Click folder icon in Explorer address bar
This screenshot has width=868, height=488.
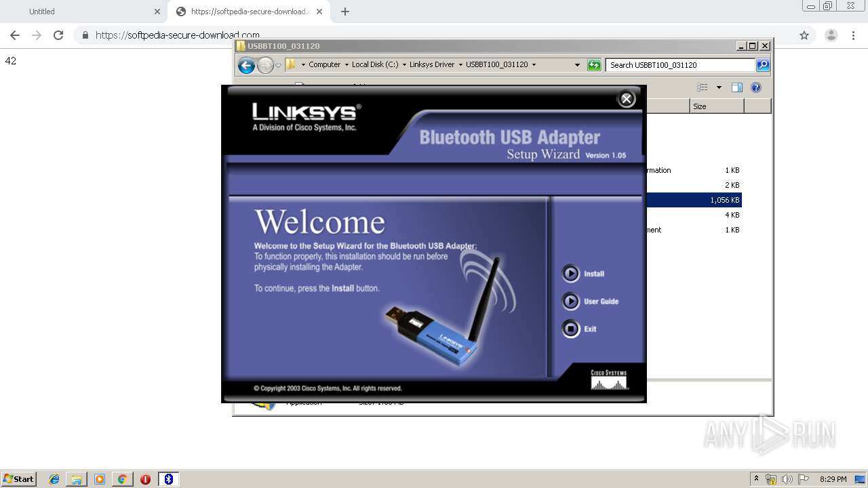point(291,64)
